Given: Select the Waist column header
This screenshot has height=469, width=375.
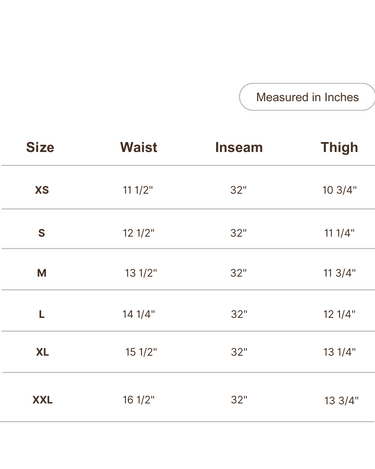Looking at the screenshot, I should click(139, 147).
